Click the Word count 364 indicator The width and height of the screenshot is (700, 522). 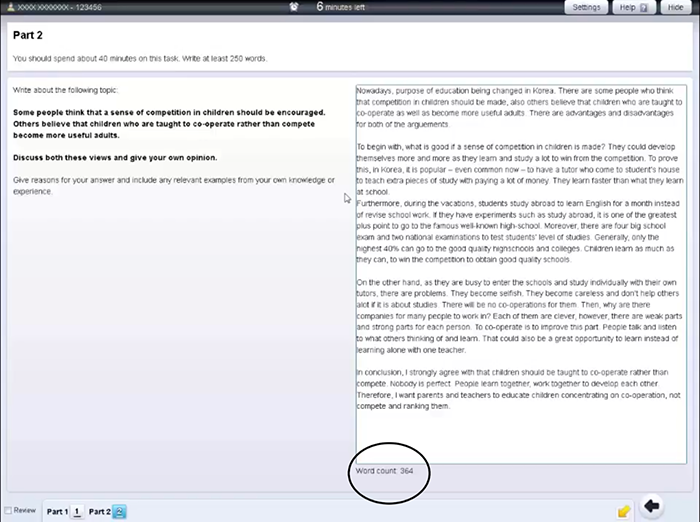click(x=385, y=470)
